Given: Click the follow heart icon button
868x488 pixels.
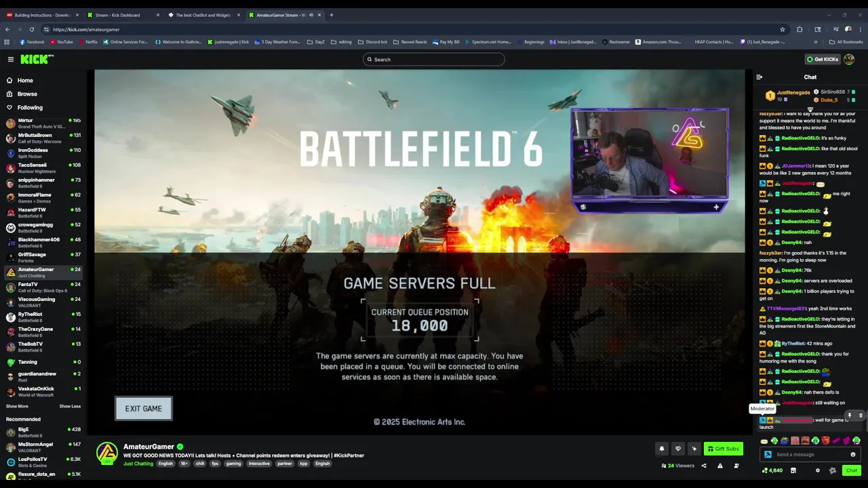Looking at the screenshot, I should coord(677,449).
